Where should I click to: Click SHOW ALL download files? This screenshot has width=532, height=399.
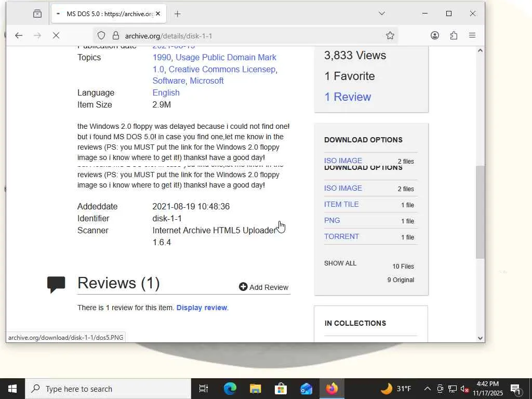[x=340, y=263]
